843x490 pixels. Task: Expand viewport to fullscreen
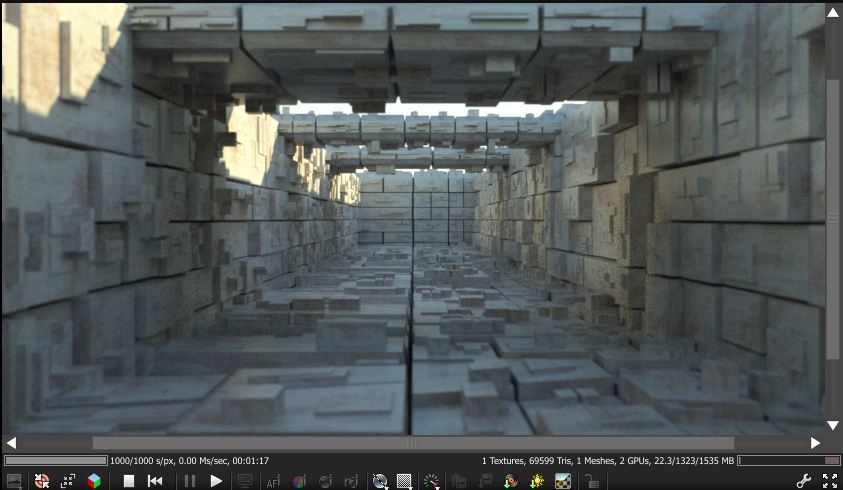pyautogui.click(x=829, y=481)
